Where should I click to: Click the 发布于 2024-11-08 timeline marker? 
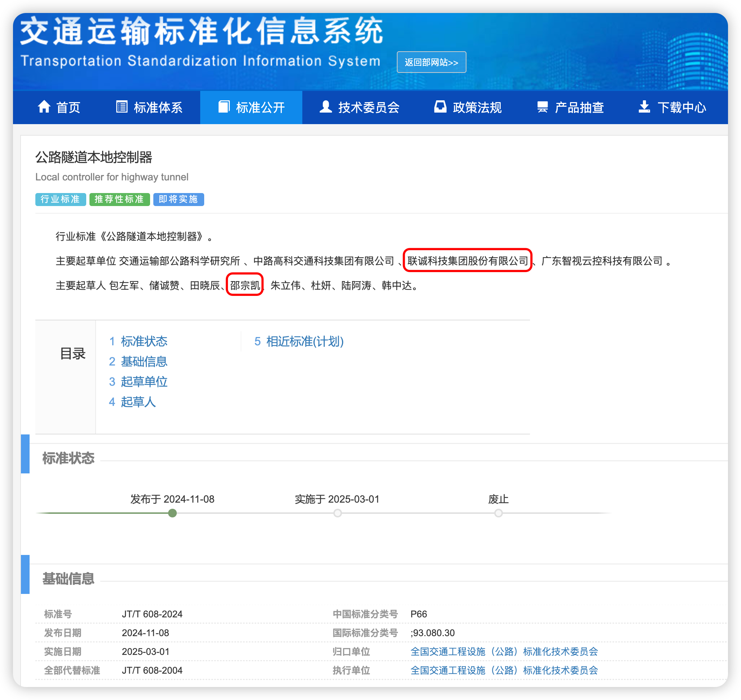click(172, 513)
